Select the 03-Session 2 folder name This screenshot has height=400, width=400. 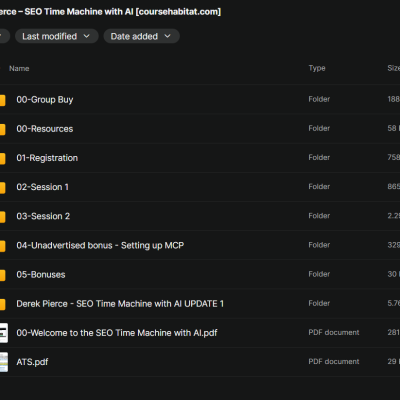click(x=43, y=216)
